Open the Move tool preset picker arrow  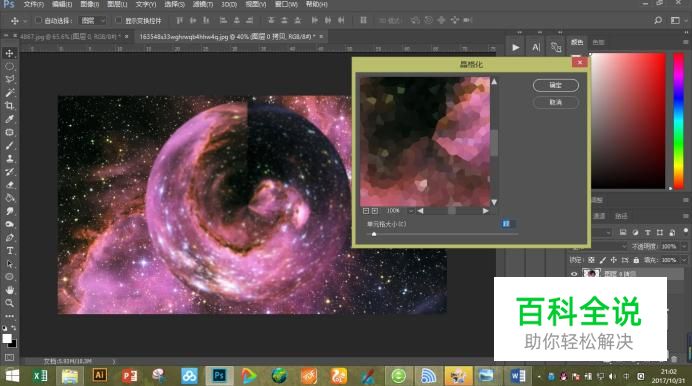25,21
